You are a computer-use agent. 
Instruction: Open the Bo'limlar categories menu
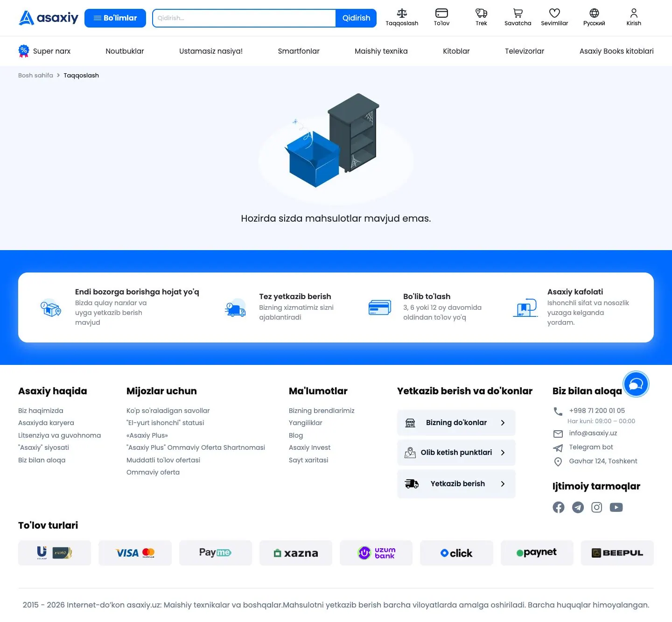[115, 18]
